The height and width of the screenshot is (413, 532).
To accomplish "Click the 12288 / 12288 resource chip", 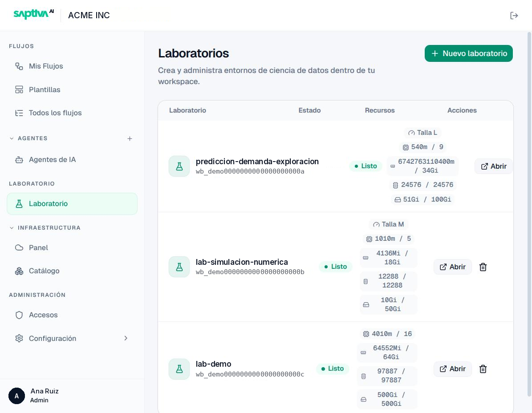I will [x=389, y=281].
